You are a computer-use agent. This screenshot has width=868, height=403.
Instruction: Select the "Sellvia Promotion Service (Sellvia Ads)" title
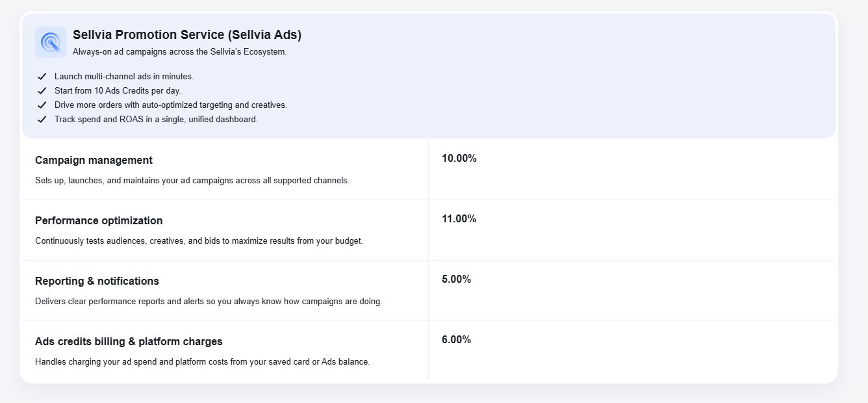[187, 35]
